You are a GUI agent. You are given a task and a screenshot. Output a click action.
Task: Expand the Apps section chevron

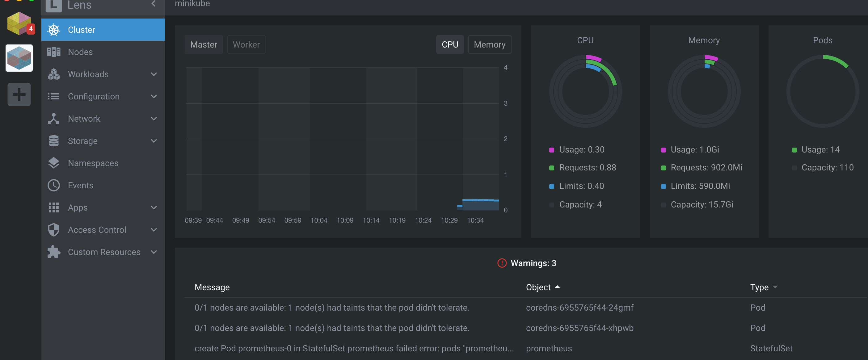pos(154,207)
